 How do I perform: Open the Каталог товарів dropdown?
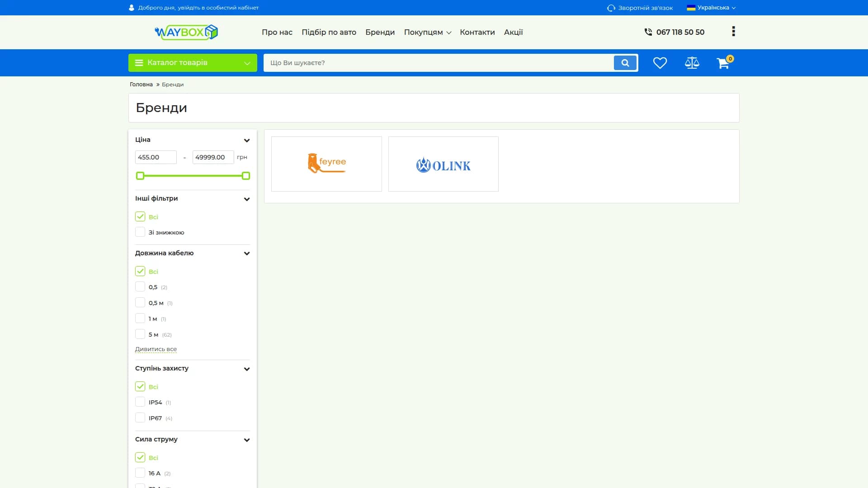tap(193, 63)
